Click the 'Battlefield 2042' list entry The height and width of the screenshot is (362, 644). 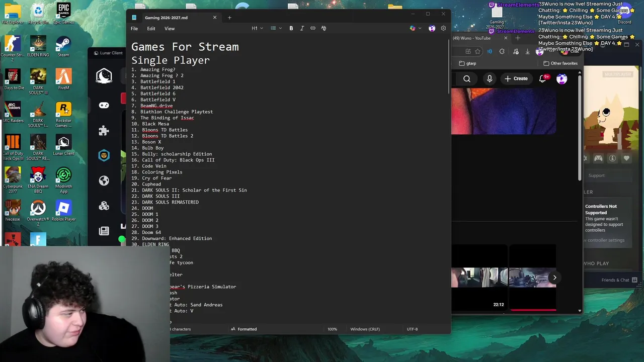162,87
